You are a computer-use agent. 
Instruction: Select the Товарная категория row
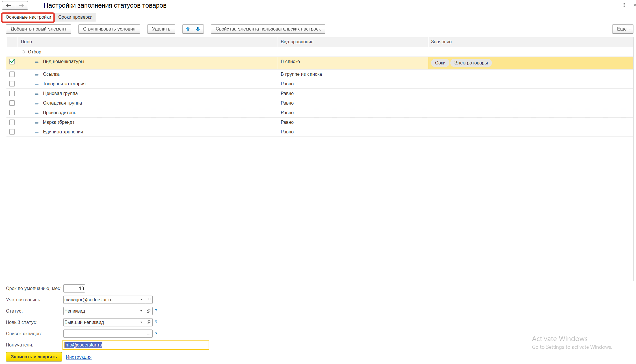click(x=319, y=84)
